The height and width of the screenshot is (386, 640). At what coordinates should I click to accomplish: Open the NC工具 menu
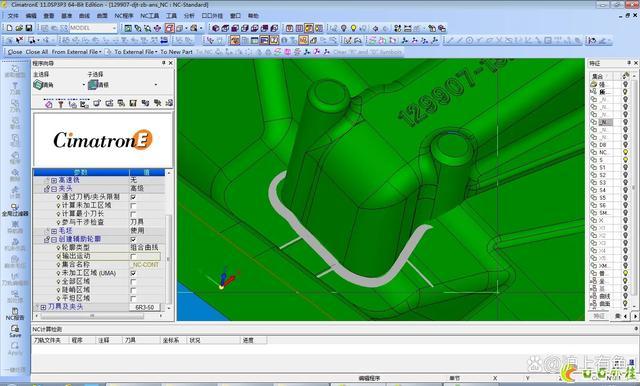click(150, 16)
